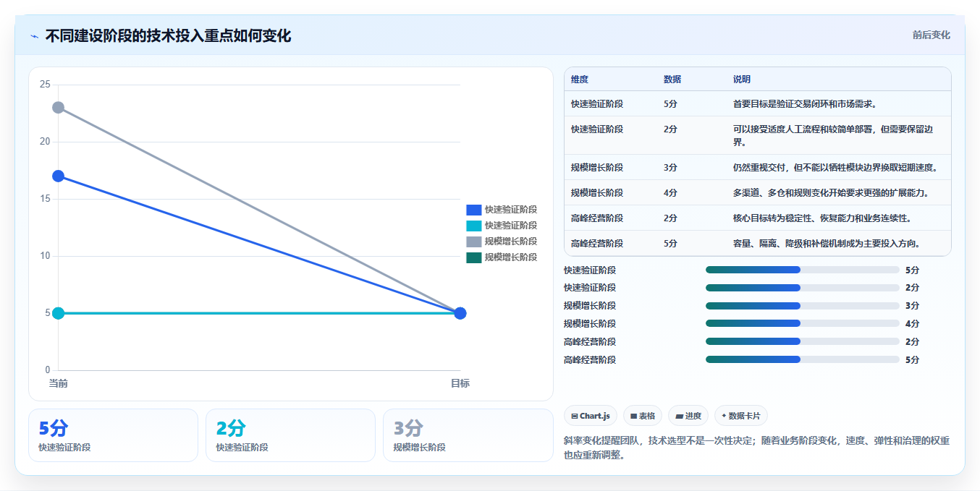Click the 表格 chip

tap(643, 416)
